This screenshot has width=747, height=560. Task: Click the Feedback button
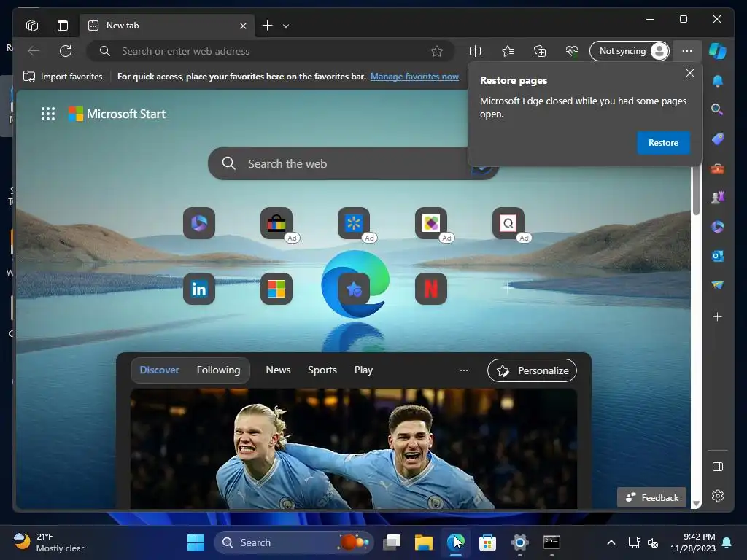[x=651, y=497]
